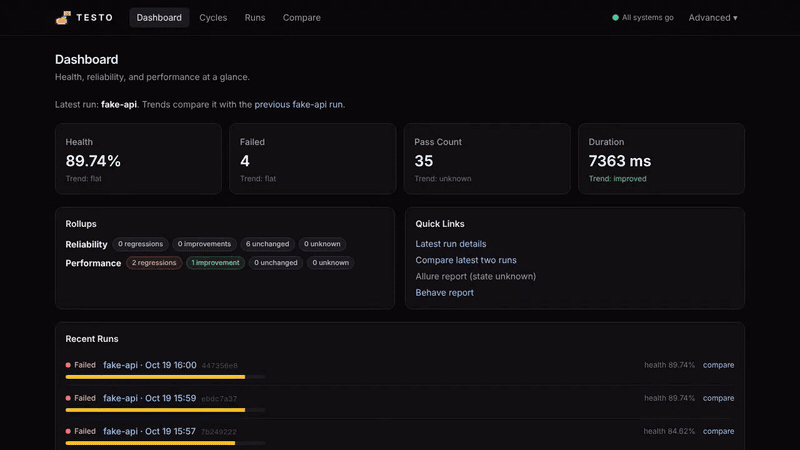Click the red status dot of the Oct 19 15:57 run
800x450 pixels.
pos(68,431)
